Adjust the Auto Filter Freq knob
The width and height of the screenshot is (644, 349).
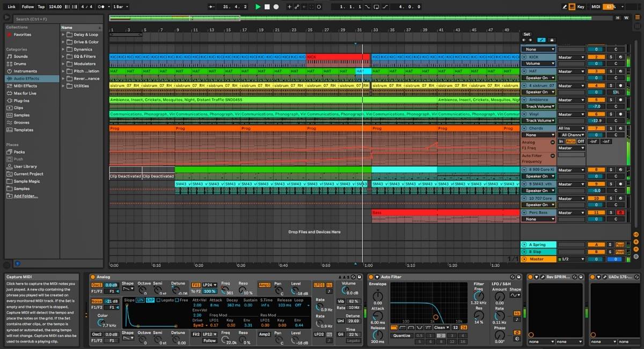tap(479, 296)
